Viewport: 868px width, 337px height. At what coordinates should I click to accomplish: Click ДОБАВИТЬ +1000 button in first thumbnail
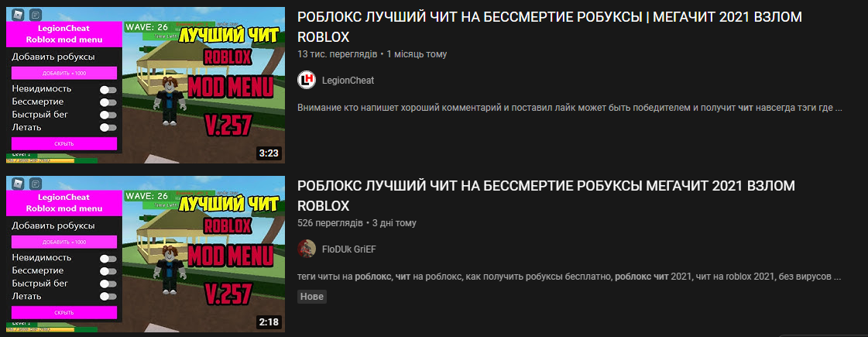point(64,73)
